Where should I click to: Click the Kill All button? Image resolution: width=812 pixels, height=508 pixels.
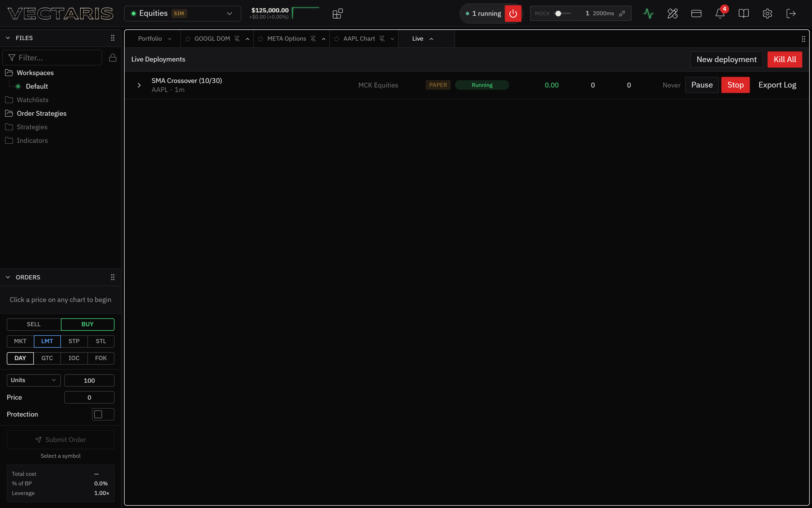point(785,60)
